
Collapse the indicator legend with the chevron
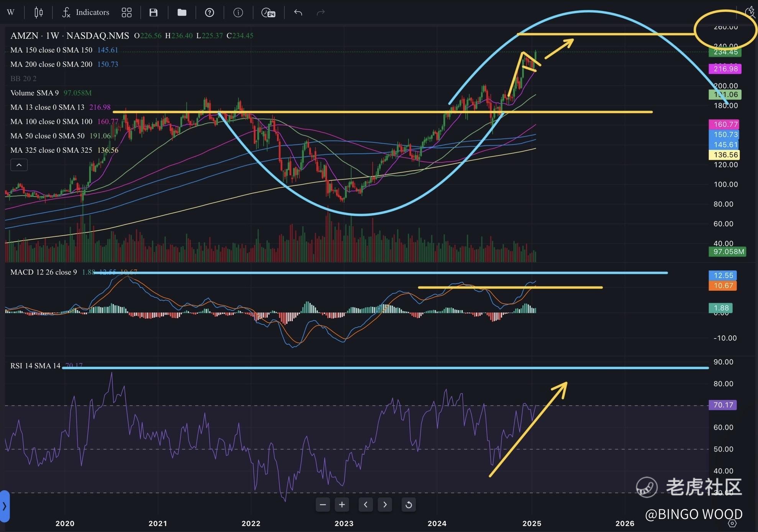[19, 165]
